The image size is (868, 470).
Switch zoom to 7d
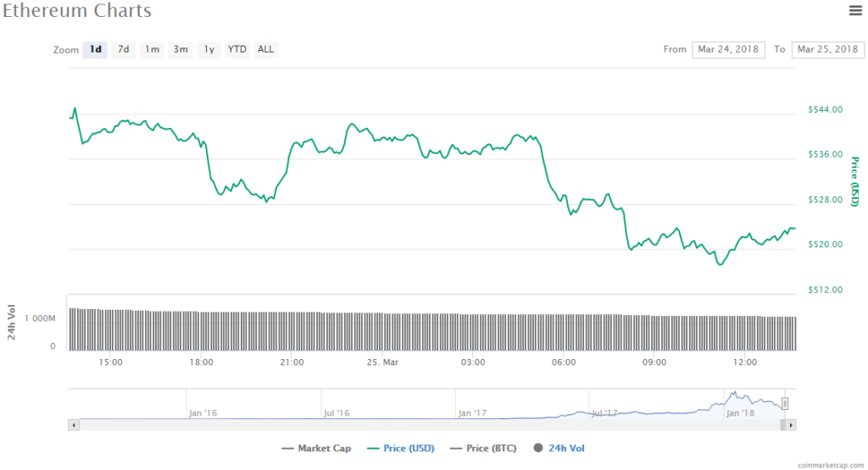point(124,49)
